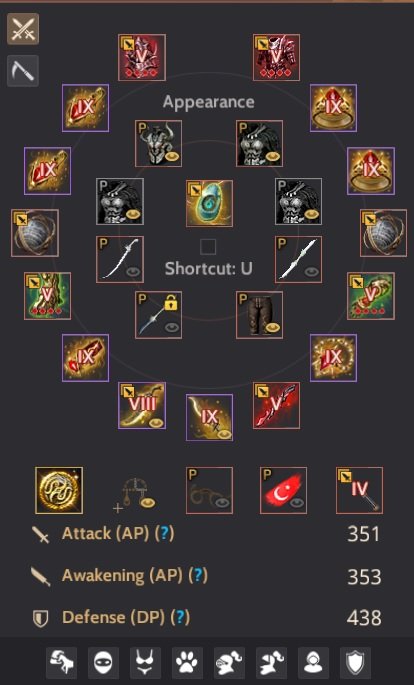Click the underwear toggle icon in bottom bar
This screenshot has width=414, height=685.
(x=145, y=663)
